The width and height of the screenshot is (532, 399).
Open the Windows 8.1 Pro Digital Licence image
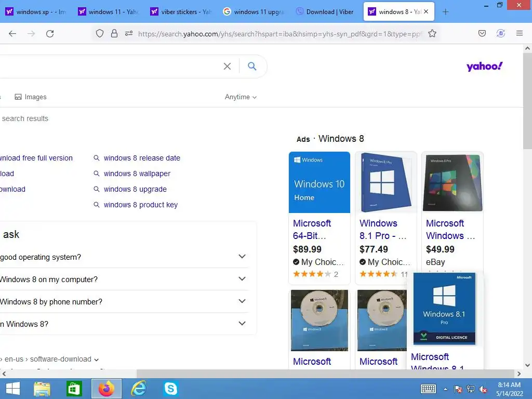[444, 309]
